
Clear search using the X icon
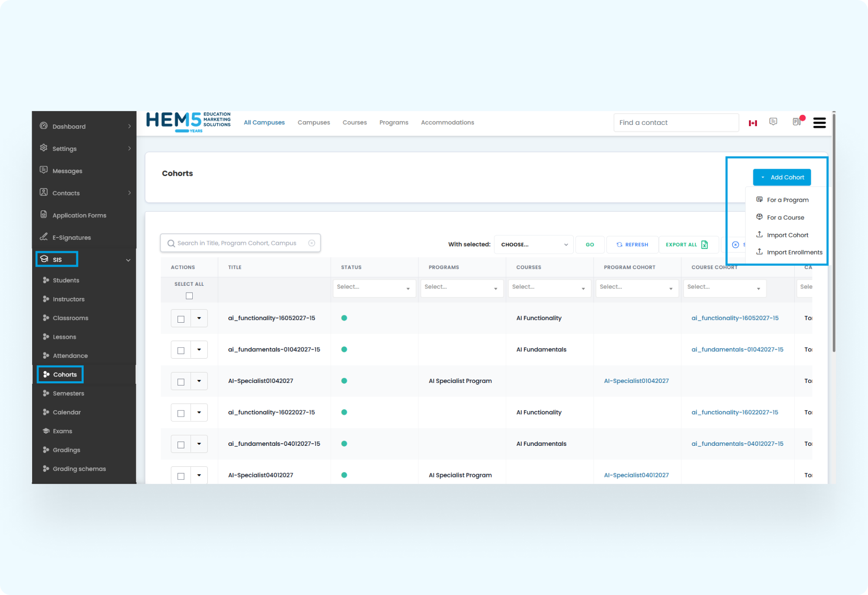pos(312,243)
